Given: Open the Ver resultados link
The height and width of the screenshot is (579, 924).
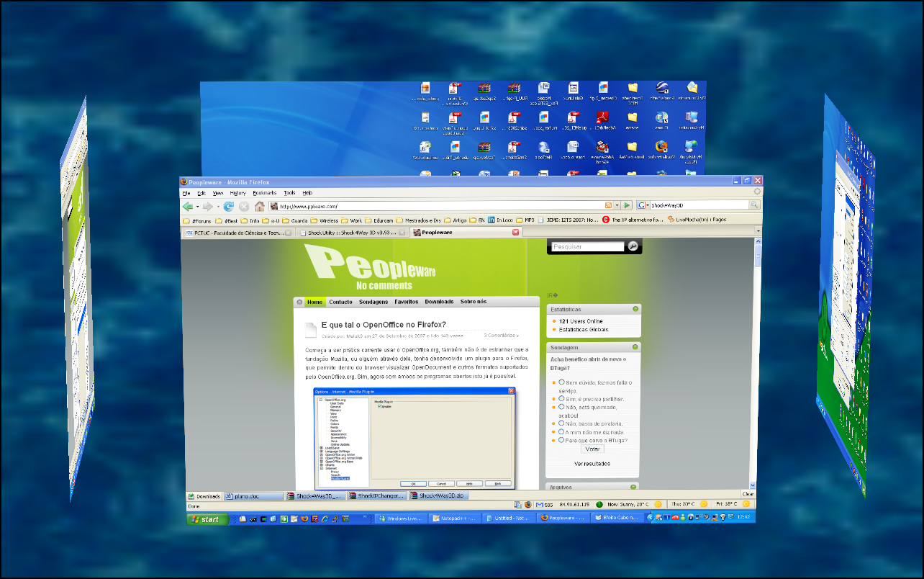Looking at the screenshot, I should pos(592,464).
